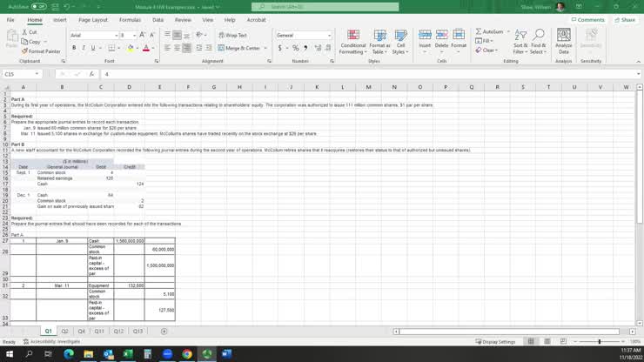Switch to the Page Layout tab
The width and height of the screenshot is (644, 362).
pyautogui.click(x=93, y=20)
